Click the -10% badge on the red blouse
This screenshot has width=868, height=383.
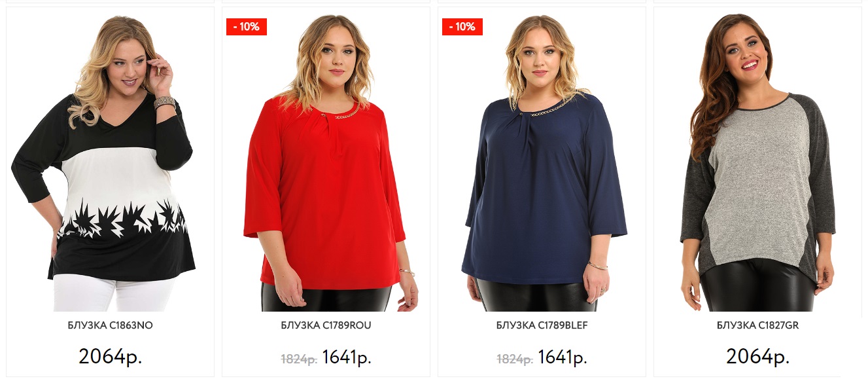pos(247,27)
